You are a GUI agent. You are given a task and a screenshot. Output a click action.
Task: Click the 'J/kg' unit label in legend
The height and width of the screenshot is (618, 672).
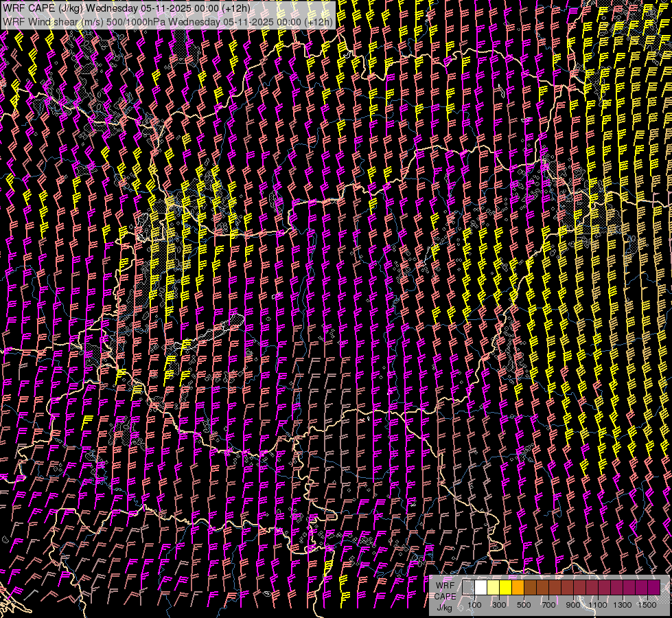point(444,608)
